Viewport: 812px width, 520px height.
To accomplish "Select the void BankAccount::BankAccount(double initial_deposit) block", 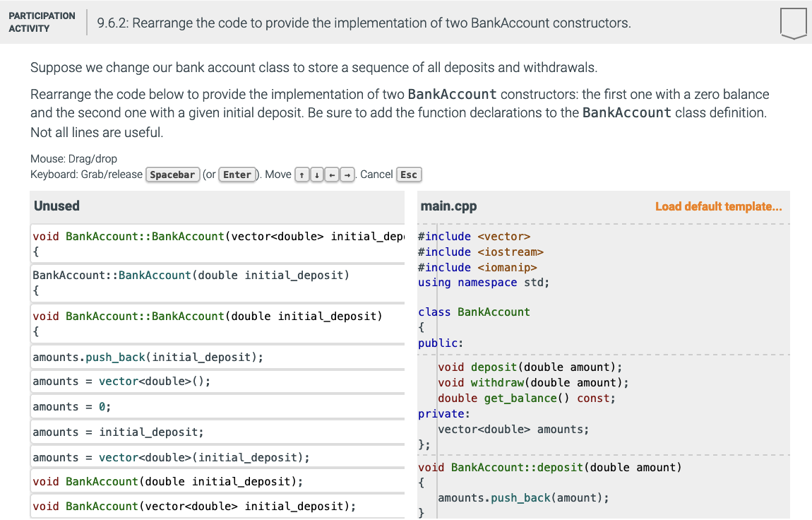I will 217,324.
